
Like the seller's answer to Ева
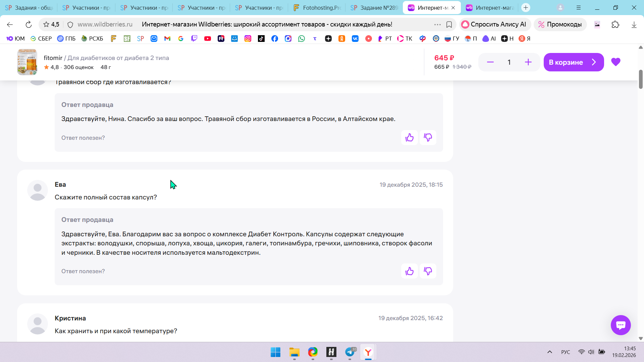409,271
